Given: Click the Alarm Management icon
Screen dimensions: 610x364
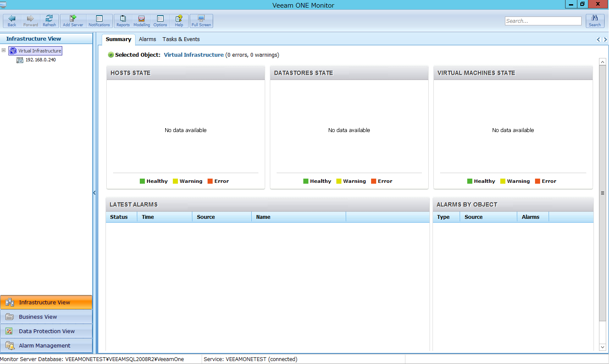Looking at the screenshot, I should click(10, 346).
